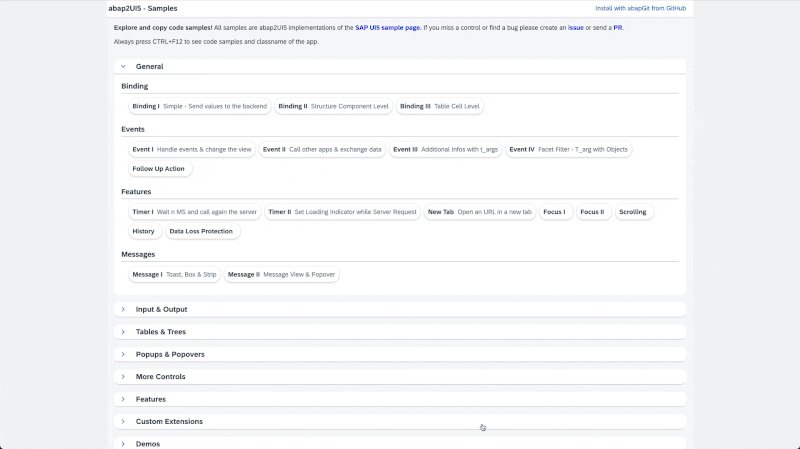Open the SAP UI5 sample page link
The width and height of the screenshot is (800, 449).
(x=387, y=28)
